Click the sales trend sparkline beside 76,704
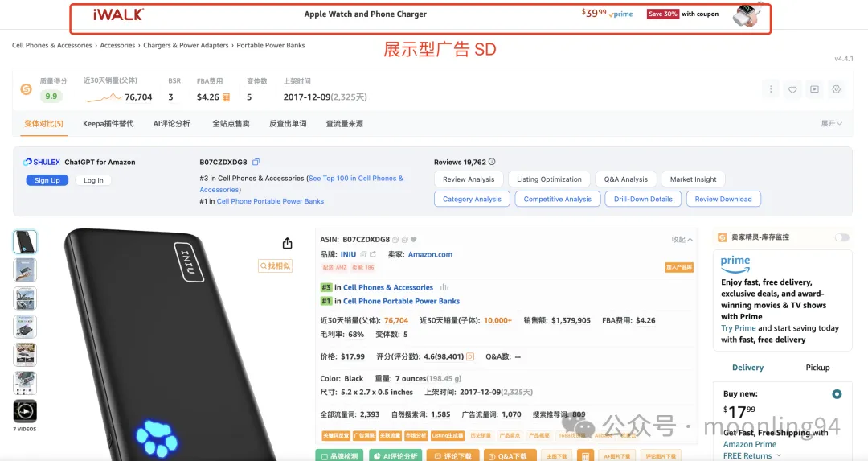The width and height of the screenshot is (868, 461). [104, 97]
